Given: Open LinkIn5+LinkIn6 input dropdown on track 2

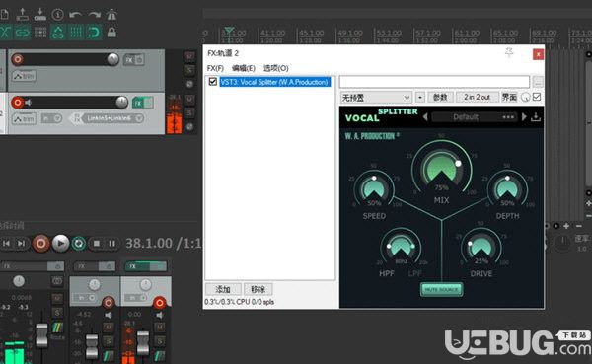Looking at the screenshot, I should (x=109, y=118).
